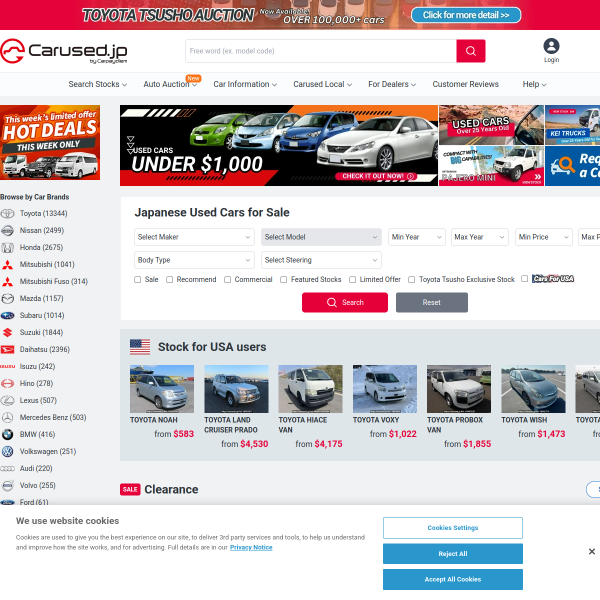
Task: Click the Lexus brand logo icon
Action: click(7, 401)
